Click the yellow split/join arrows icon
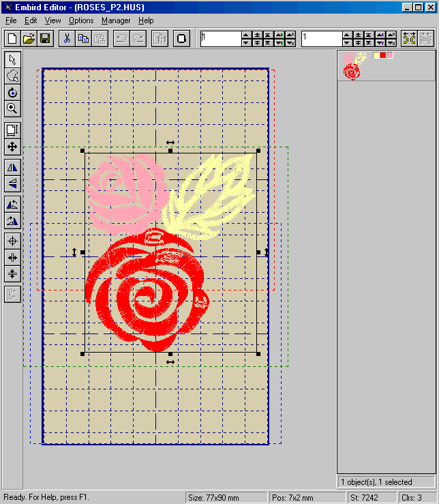Viewport: 439px width, 504px height. (x=409, y=39)
